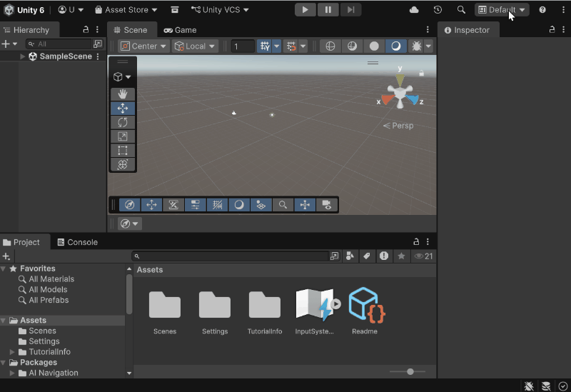Switch to the Scene tab
The width and height of the screenshot is (571, 392).
click(131, 30)
